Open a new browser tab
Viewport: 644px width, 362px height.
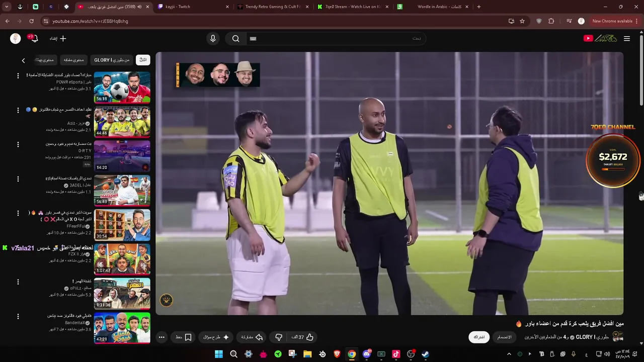[478, 7]
